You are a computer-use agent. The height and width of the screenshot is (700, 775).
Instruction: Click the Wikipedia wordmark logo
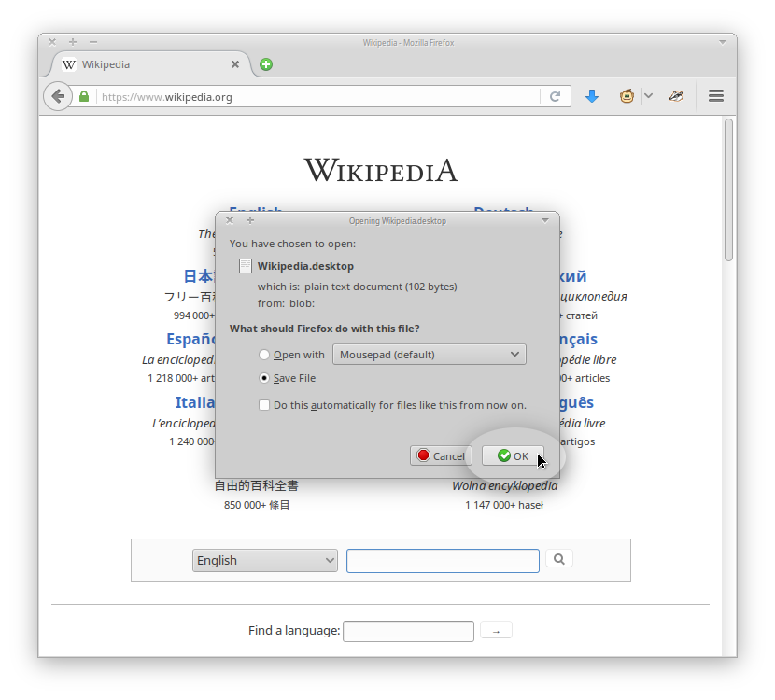381,170
